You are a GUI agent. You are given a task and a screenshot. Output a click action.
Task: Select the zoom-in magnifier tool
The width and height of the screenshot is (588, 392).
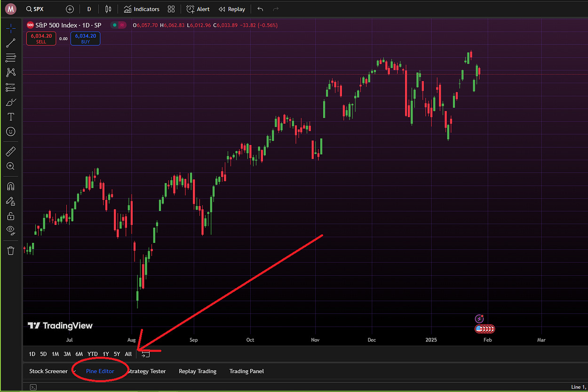tap(10, 166)
